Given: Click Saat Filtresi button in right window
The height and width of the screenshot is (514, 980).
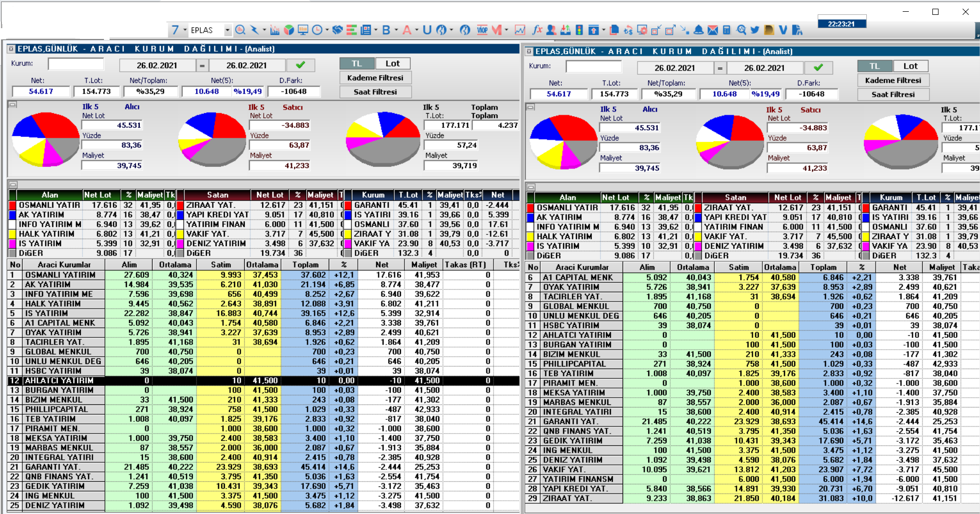Looking at the screenshot, I should 893,94.
